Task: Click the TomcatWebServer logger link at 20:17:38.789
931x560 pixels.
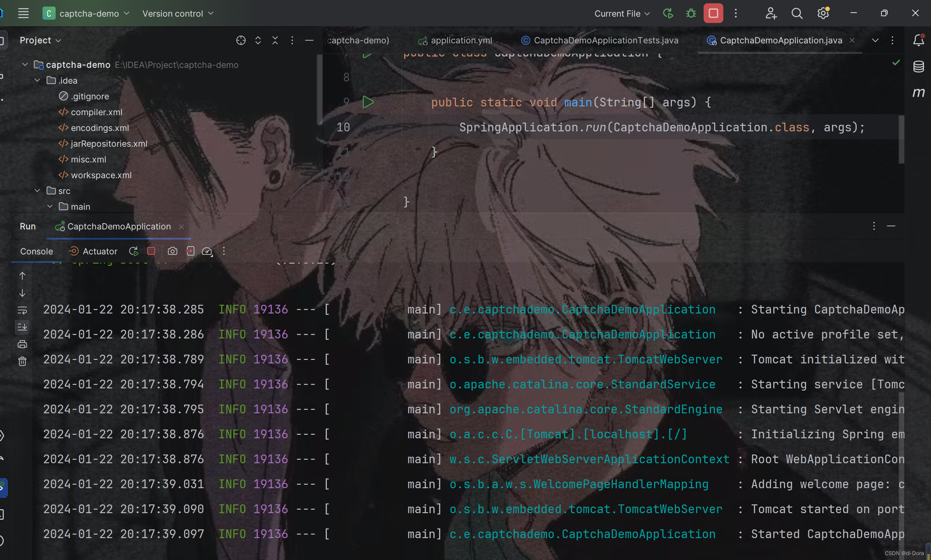Action: [586, 359]
